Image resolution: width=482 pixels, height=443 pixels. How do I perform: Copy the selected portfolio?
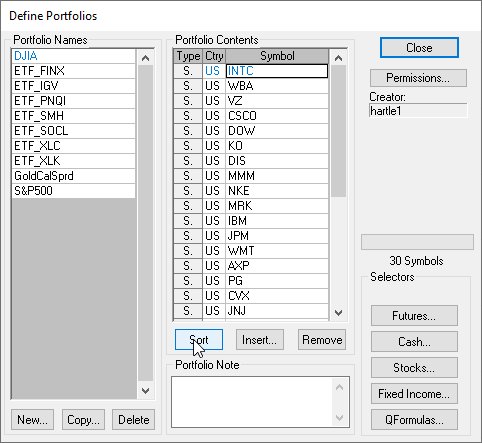83,419
